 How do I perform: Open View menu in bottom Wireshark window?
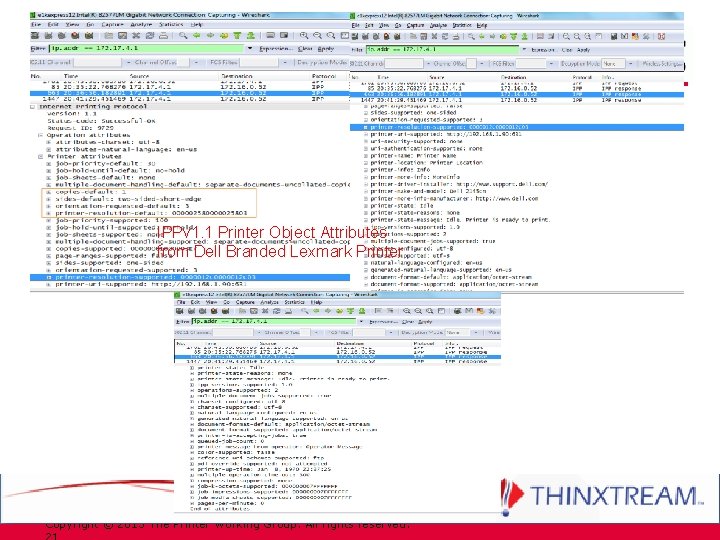212,302
